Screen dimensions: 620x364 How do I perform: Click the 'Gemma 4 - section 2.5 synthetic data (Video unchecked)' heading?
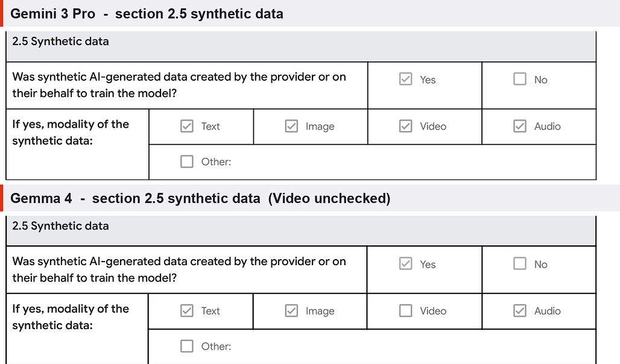click(x=200, y=198)
